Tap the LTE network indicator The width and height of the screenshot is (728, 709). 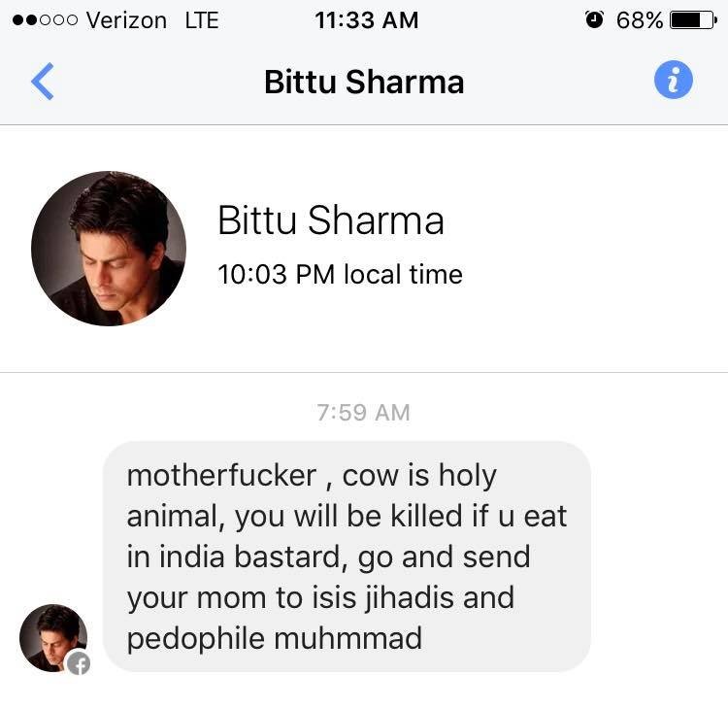click(x=202, y=20)
